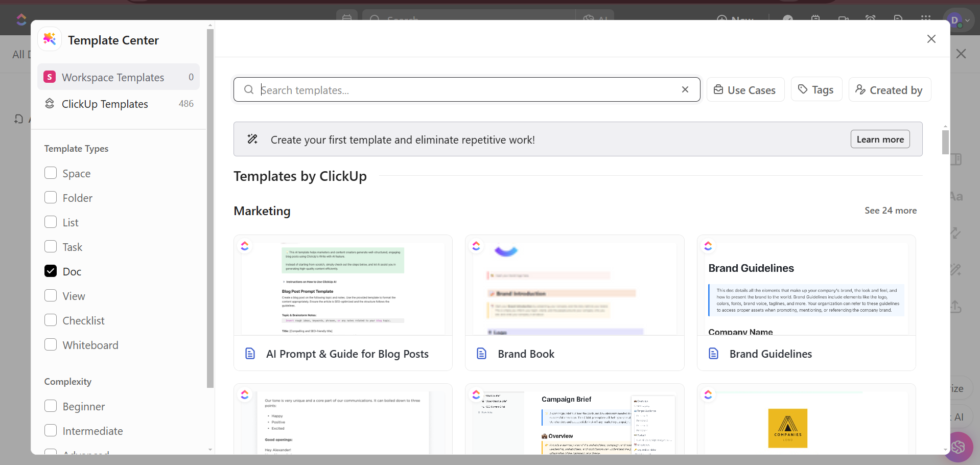The width and height of the screenshot is (980, 465).
Task: Click the ClickUp logo in background window
Action: click(x=21, y=19)
